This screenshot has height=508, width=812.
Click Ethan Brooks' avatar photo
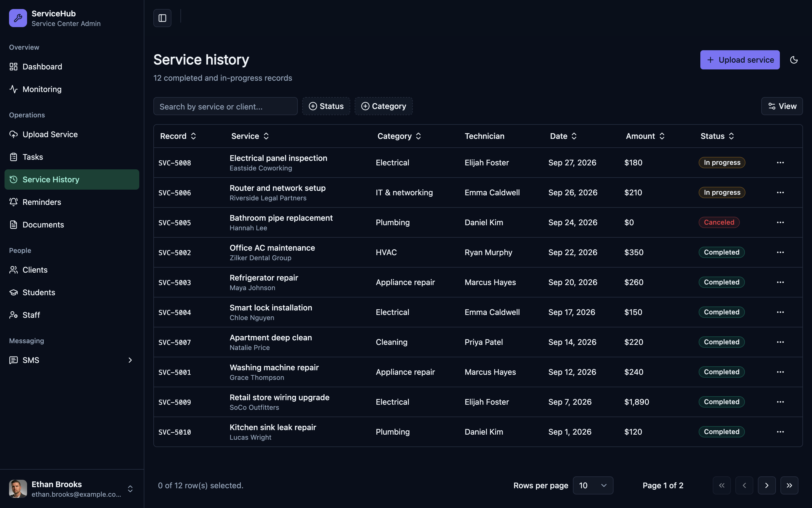click(18, 489)
